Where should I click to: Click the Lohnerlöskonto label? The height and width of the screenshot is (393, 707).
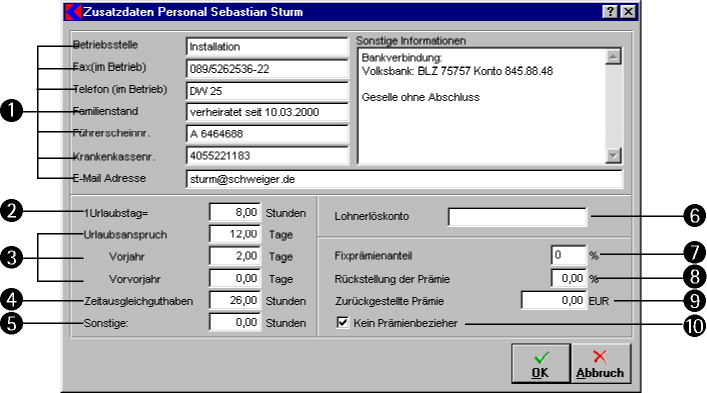(372, 216)
